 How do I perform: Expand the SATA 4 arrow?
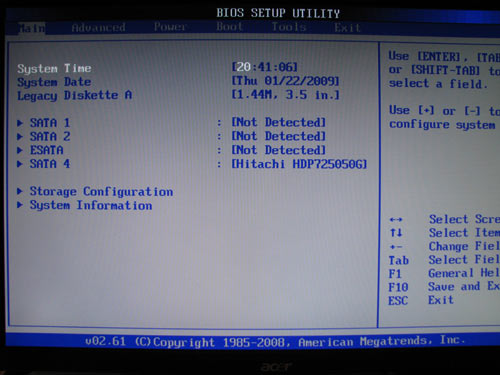click(20, 164)
